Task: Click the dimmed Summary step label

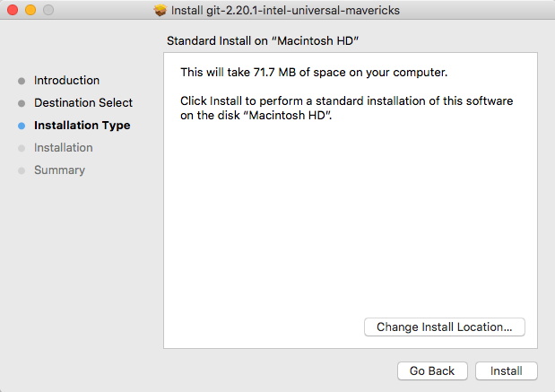Action: click(59, 170)
